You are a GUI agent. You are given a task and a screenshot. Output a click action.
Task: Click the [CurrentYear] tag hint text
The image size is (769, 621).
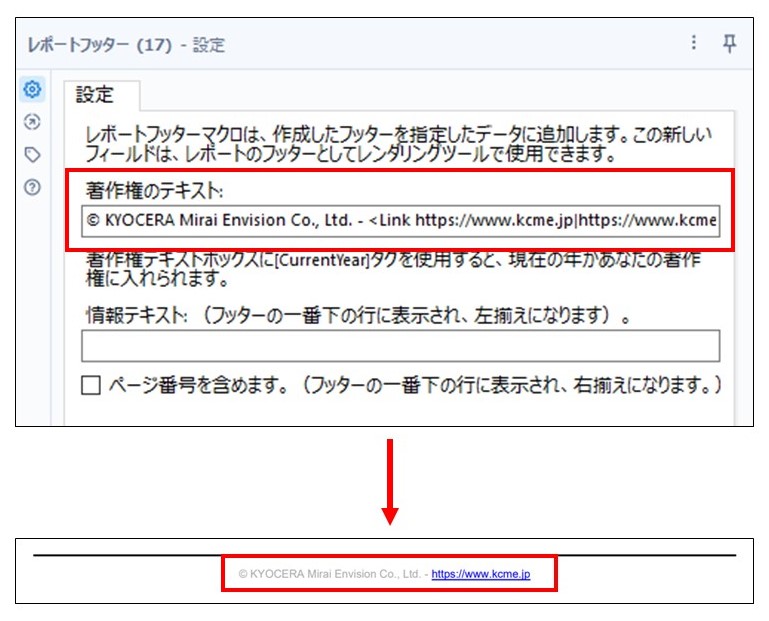pos(400,270)
